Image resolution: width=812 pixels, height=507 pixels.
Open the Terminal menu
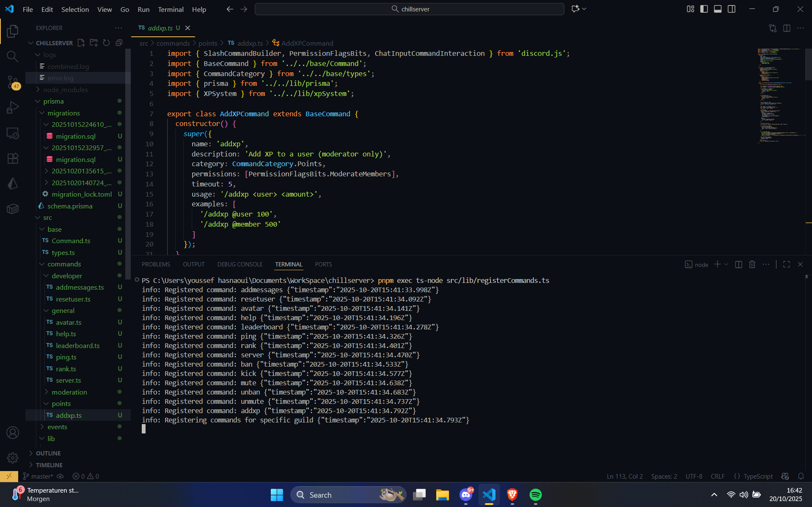[171, 9]
